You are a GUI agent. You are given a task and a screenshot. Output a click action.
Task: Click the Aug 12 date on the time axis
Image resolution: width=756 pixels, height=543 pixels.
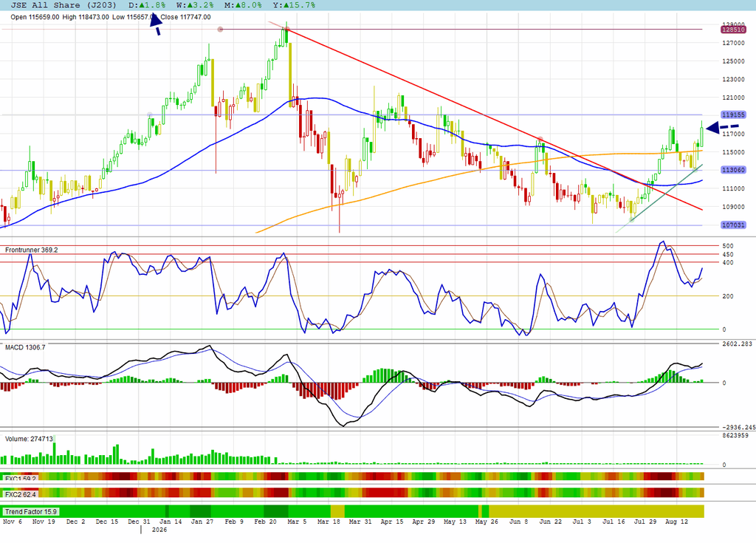coord(676,522)
